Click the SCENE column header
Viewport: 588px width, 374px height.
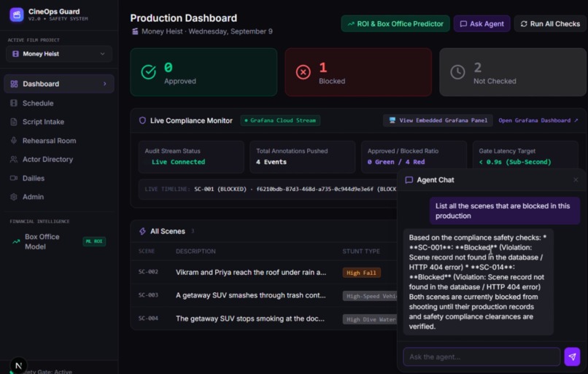tap(146, 251)
